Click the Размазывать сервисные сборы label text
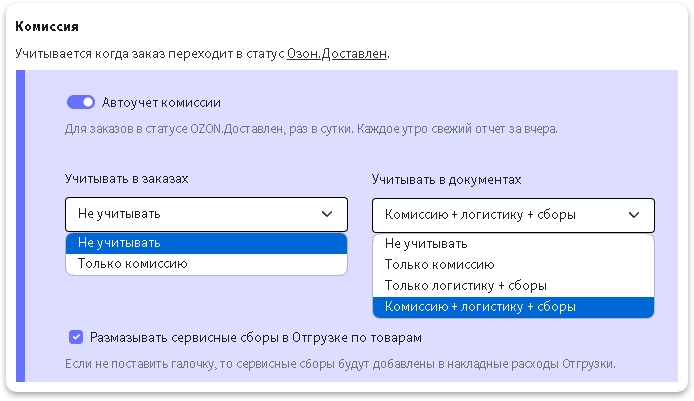The width and height of the screenshot is (694, 401). click(256, 338)
